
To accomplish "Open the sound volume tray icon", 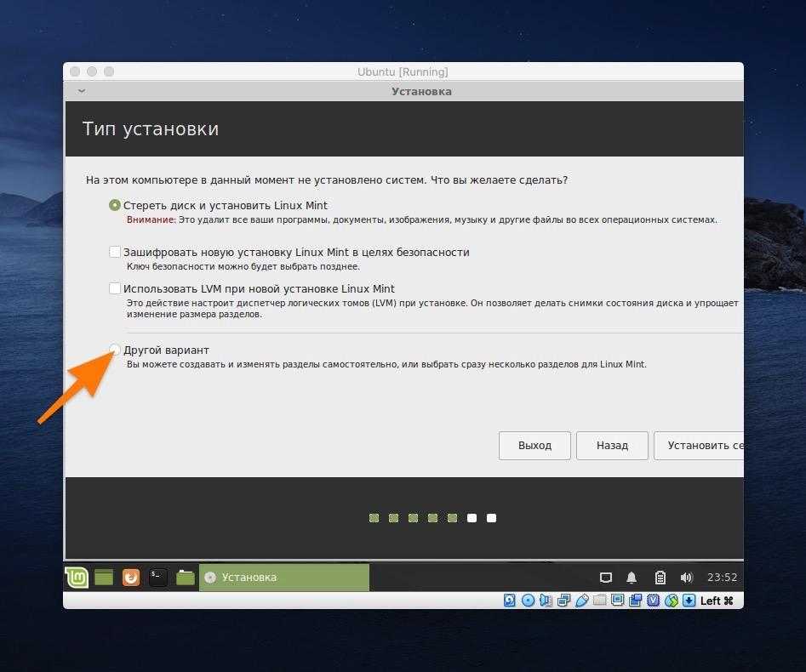I will pos(687,578).
